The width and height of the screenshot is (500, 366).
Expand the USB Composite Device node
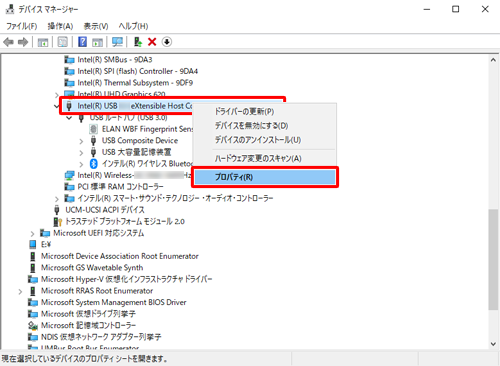(x=81, y=141)
